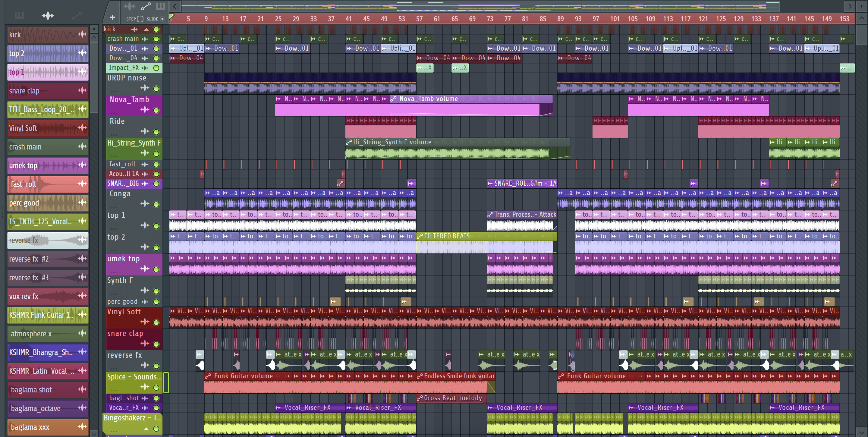
Task: Show pattern clips in the picker panel
Action: [19, 15]
